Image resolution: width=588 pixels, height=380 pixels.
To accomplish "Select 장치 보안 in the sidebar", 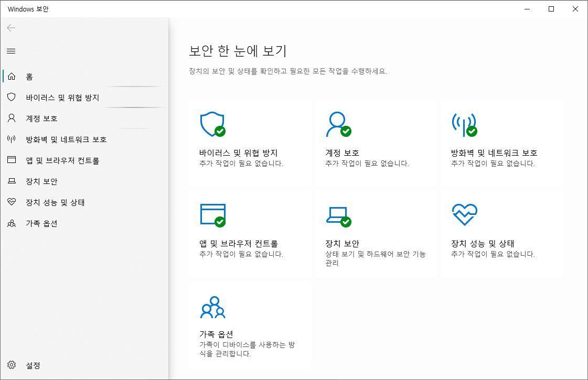I will [x=41, y=182].
